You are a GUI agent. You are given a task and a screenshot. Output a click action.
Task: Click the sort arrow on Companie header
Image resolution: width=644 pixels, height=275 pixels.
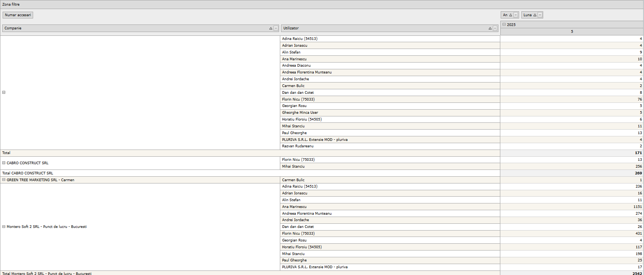click(x=270, y=29)
